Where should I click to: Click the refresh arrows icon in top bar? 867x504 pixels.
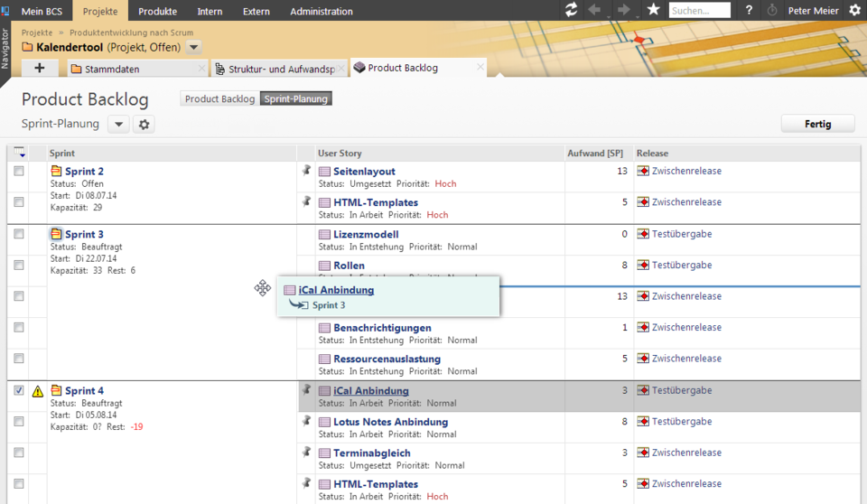571,10
